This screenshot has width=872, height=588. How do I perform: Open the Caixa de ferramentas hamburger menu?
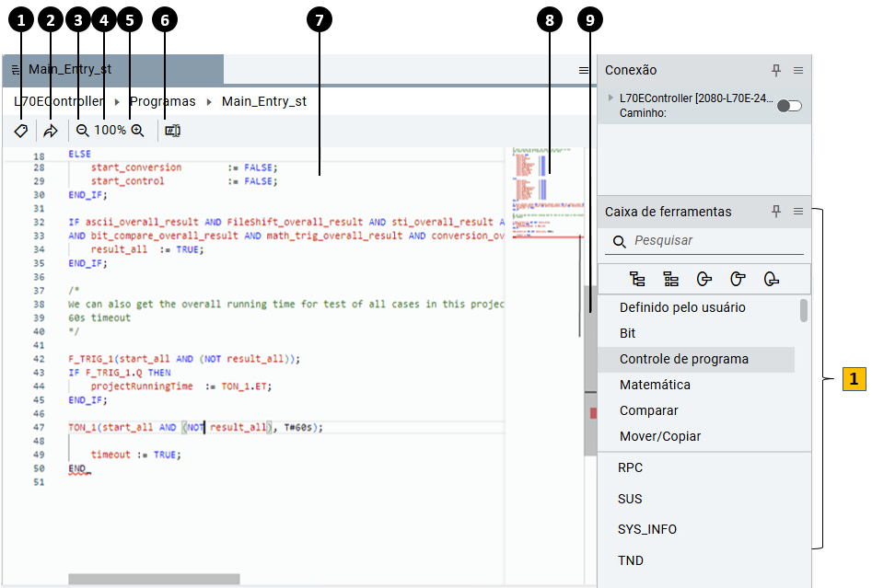tap(798, 212)
